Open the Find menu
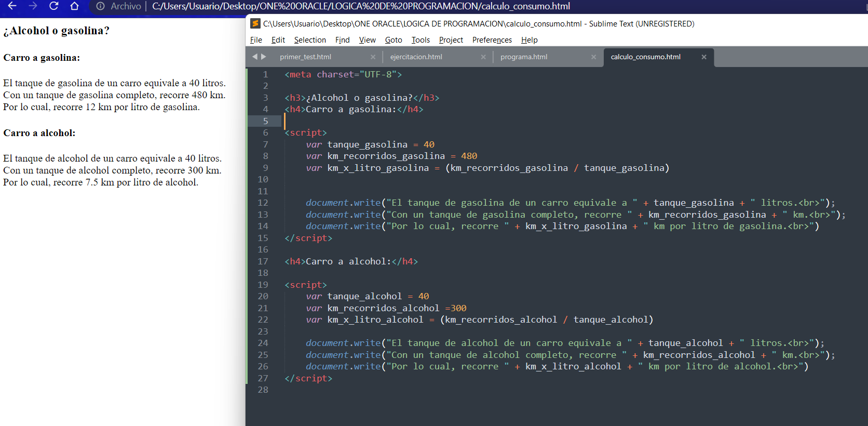The height and width of the screenshot is (426, 868). 342,40
